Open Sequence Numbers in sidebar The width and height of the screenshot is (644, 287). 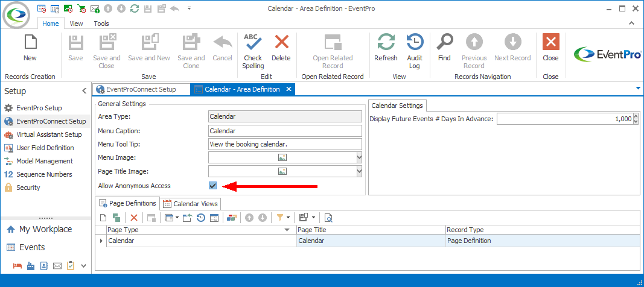(x=44, y=174)
